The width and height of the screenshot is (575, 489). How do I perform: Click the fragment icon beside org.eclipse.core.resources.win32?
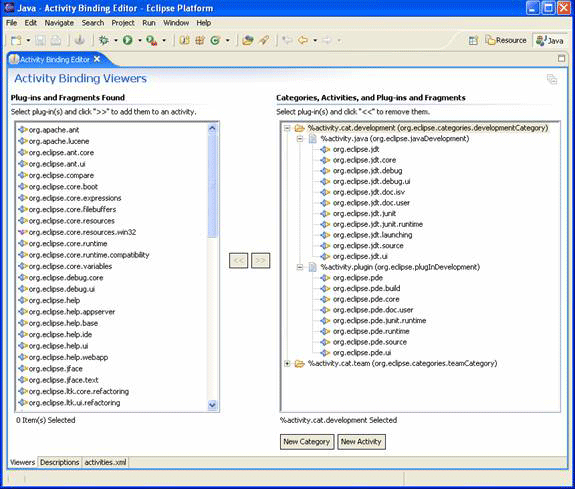(x=23, y=232)
